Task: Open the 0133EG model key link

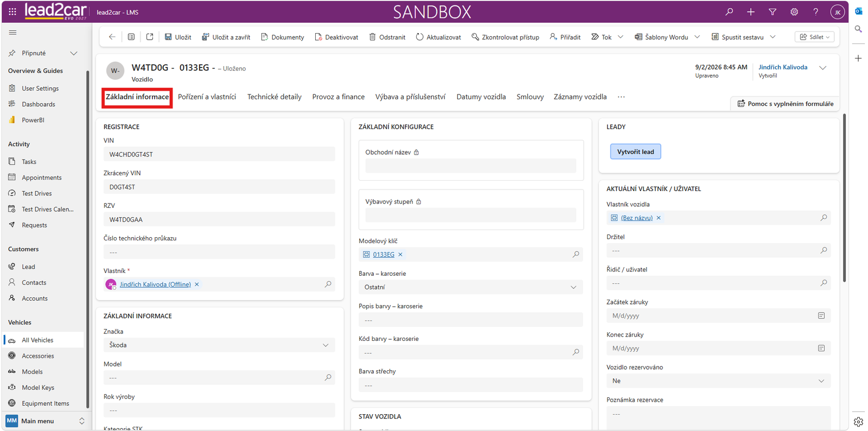Action: point(384,255)
